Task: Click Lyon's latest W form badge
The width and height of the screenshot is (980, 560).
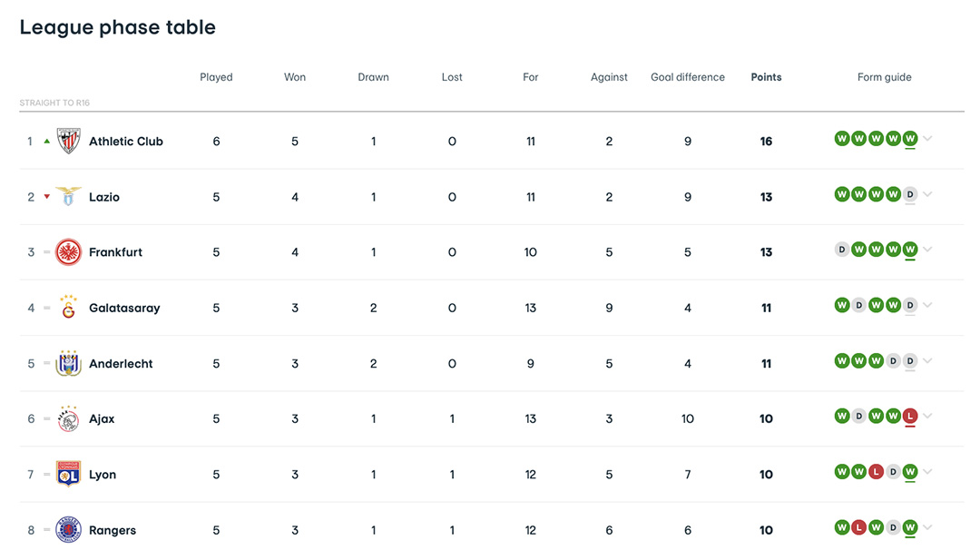Action: (910, 471)
